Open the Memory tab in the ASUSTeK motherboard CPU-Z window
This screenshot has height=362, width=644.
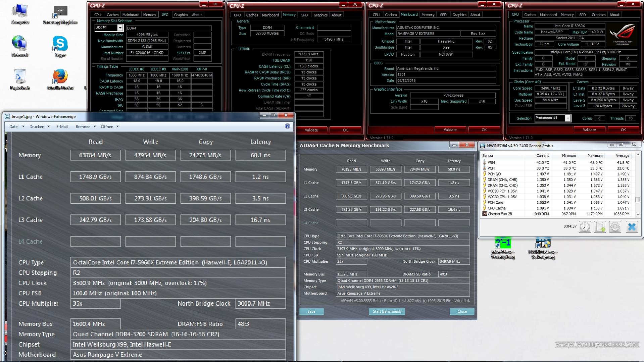pos(428,15)
